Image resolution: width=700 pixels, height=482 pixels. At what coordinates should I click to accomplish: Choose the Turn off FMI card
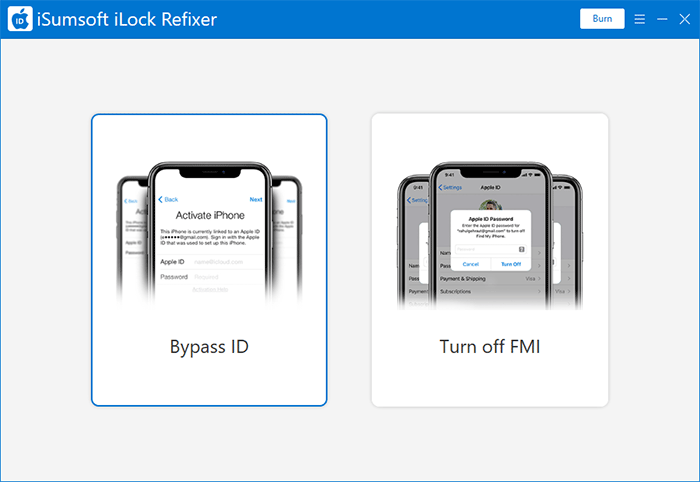click(490, 260)
